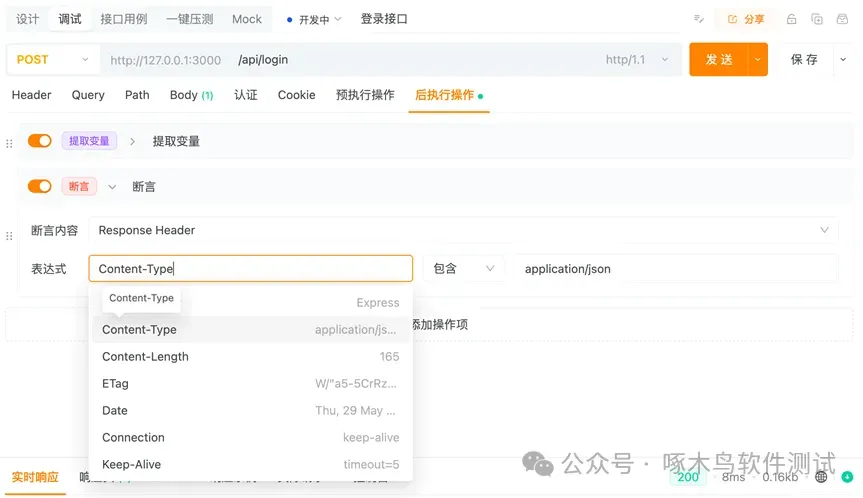Image resolution: width=863 pixels, height=498 pixels.
Task: Expand the 提取变量 row chevron
Action: coord(132,141)
